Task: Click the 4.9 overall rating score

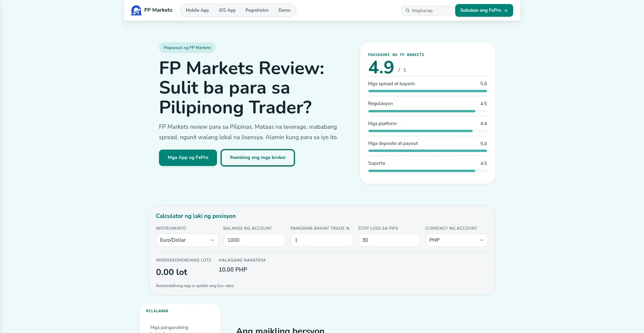Action: pos(381,67)
